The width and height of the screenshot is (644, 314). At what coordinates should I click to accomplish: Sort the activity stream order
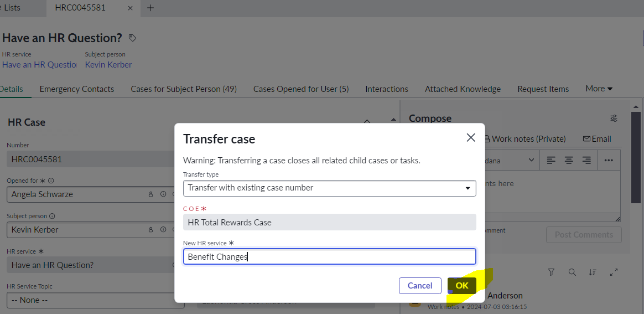[x=592, y=272]
